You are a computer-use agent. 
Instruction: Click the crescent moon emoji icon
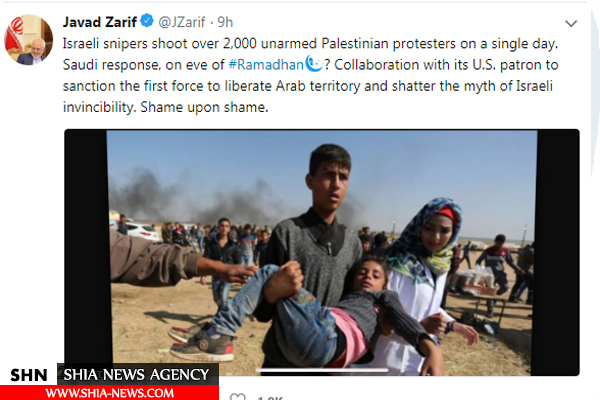point(314,64)
